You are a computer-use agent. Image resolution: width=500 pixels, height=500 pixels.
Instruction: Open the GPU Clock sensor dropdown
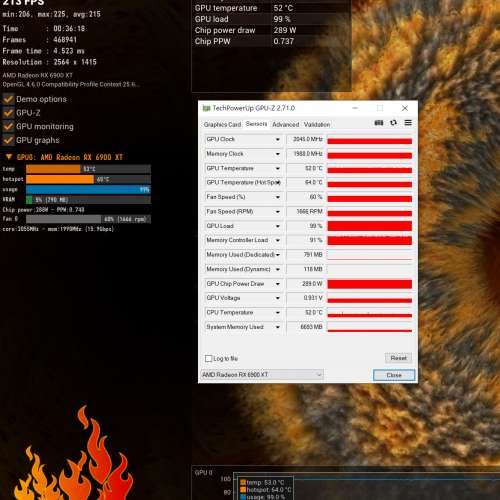(278, 139)
